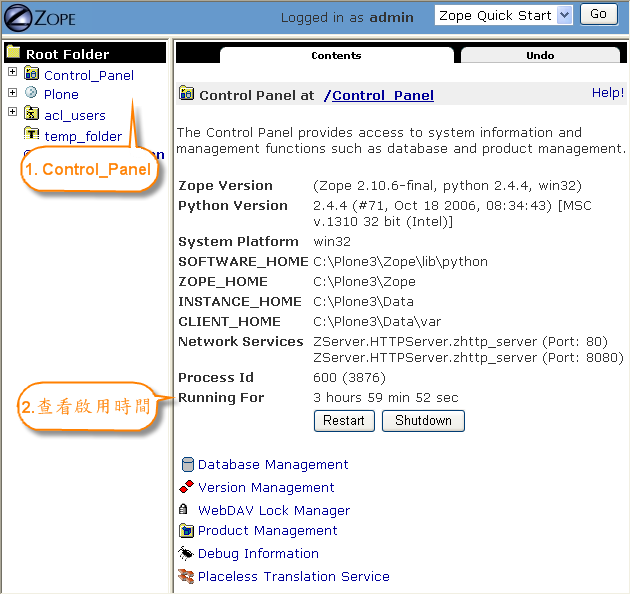Click the Zope Version value text
The width and height of the screenshot is (631, 595).
coord(447,185)
